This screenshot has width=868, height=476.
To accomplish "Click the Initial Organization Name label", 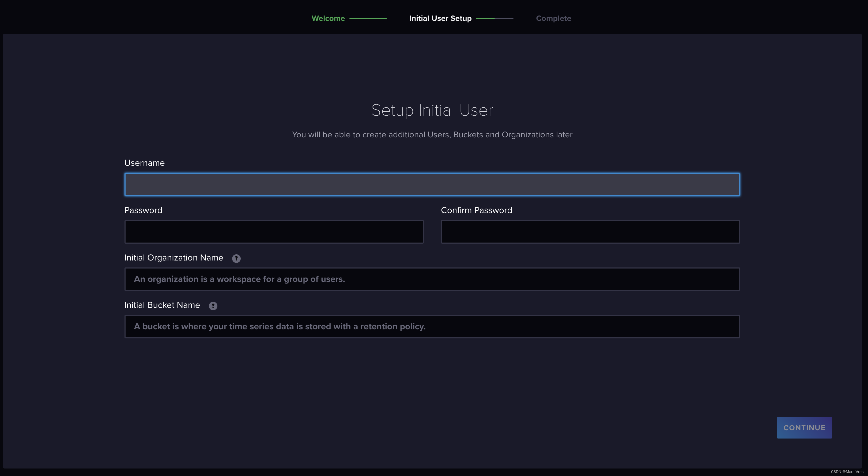I will pos(174,258).
